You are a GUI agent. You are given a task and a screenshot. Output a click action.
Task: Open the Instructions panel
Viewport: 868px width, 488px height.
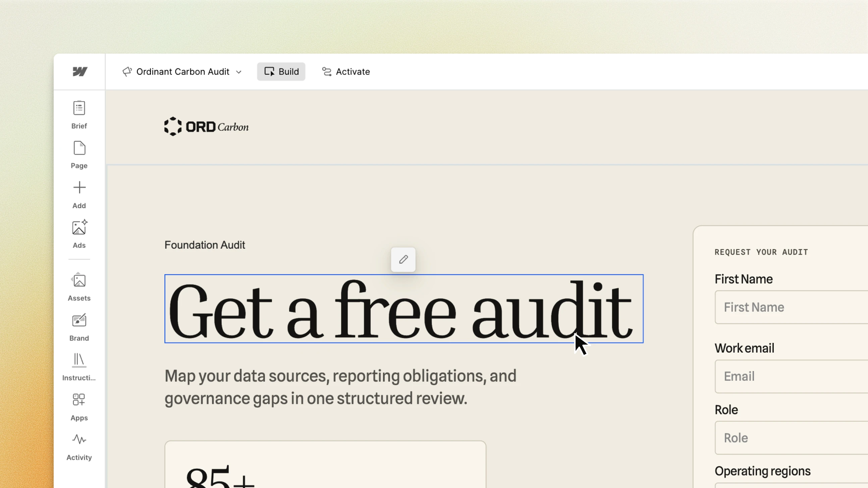(79, 367)
